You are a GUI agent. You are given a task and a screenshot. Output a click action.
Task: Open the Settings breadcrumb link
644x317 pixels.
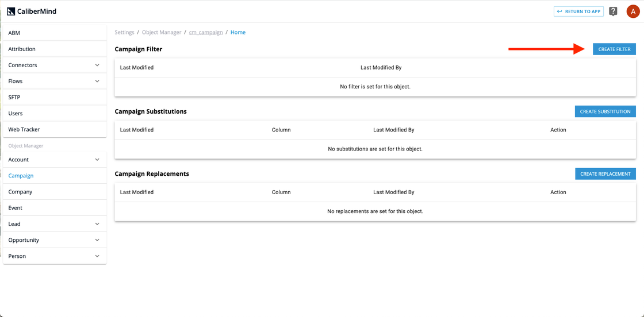pyautogui.click(x=124, y=32)
